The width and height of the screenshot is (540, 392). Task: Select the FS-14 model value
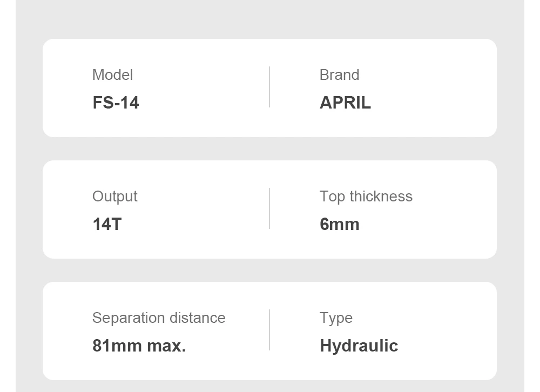coord(116,103)
